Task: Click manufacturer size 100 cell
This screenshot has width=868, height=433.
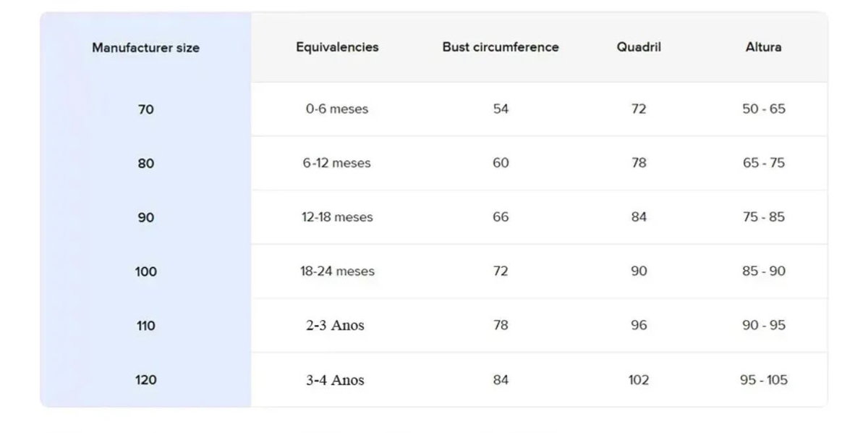Action: pos(145,272)
